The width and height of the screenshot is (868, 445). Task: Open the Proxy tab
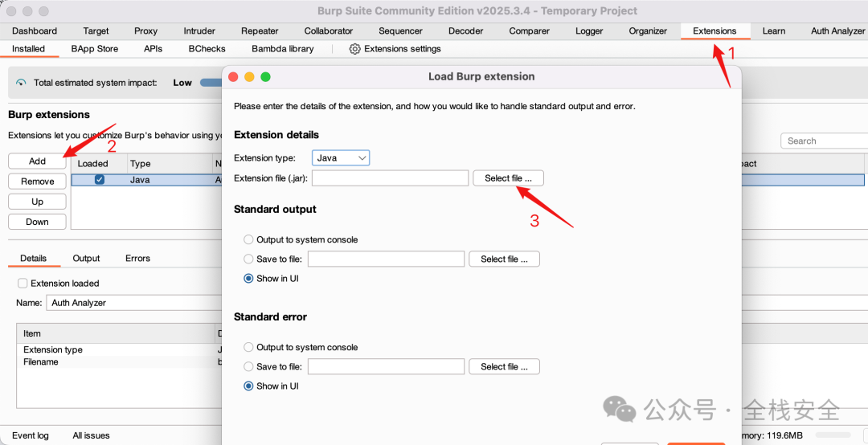point(145,31)
